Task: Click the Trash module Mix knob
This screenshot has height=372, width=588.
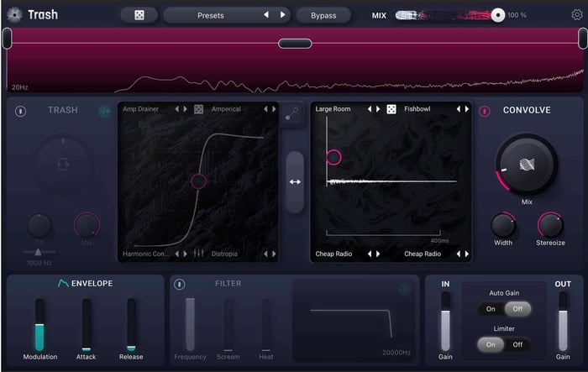Action: click(87, 225)
